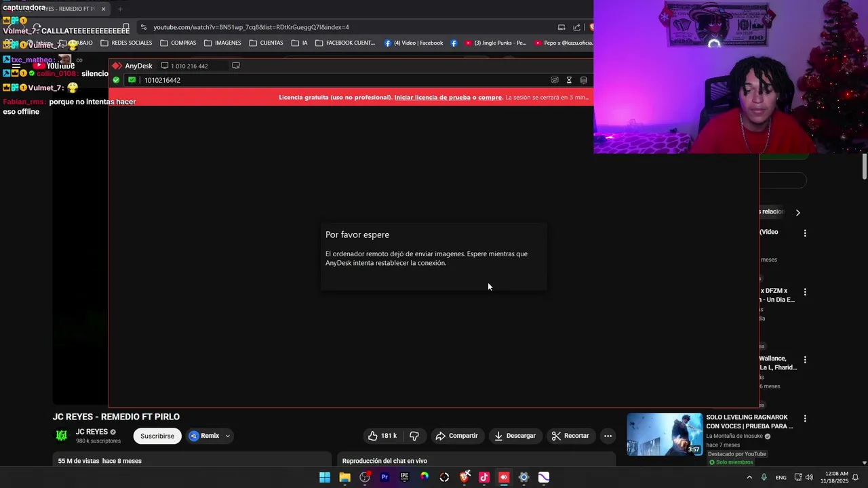Open the three-dot more actions menu under the video

608,436
